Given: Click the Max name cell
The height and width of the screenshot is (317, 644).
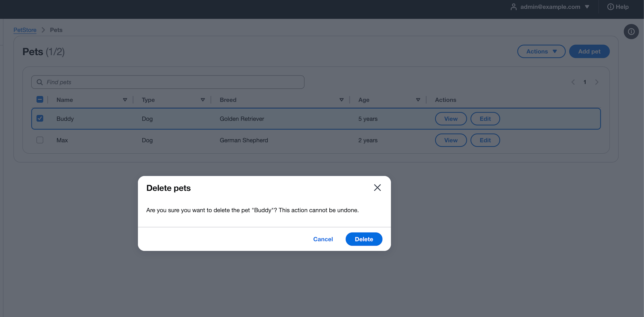Looking at the screenshot, I should 62,140.
